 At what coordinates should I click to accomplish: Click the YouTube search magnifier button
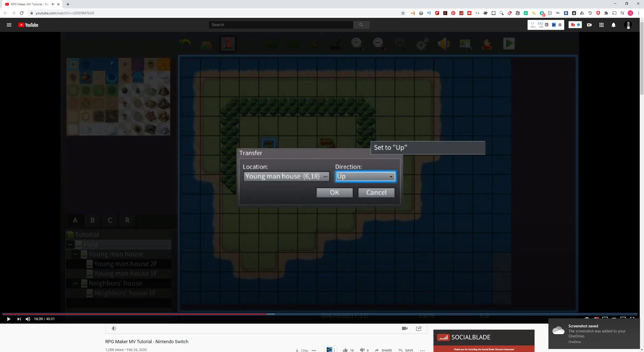361,25
